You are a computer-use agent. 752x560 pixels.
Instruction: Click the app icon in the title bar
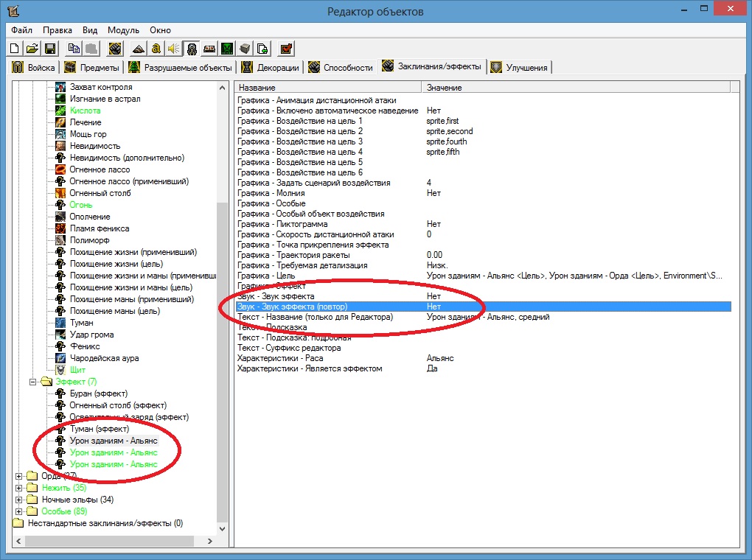pyautogui.click(x=13, y=10)
